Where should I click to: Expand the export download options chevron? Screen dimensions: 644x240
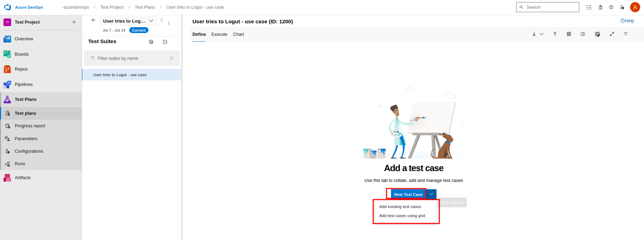point(541,34)
